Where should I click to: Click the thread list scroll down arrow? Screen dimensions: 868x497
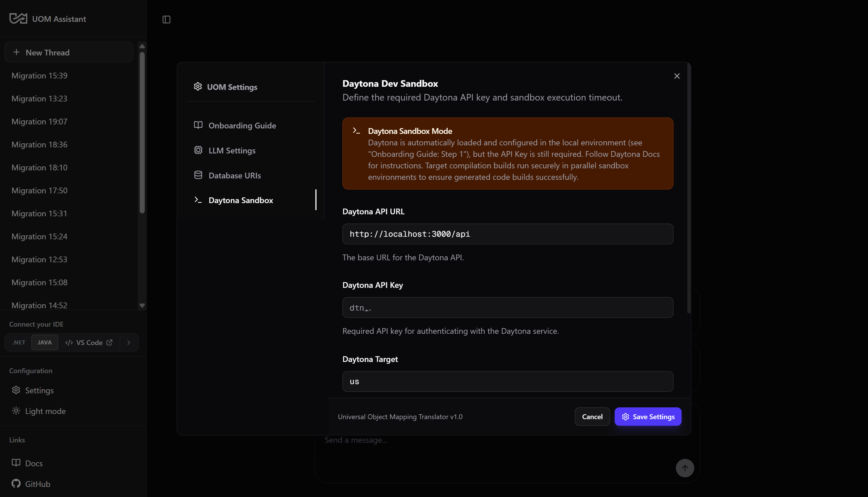click(x=142, y=305)
